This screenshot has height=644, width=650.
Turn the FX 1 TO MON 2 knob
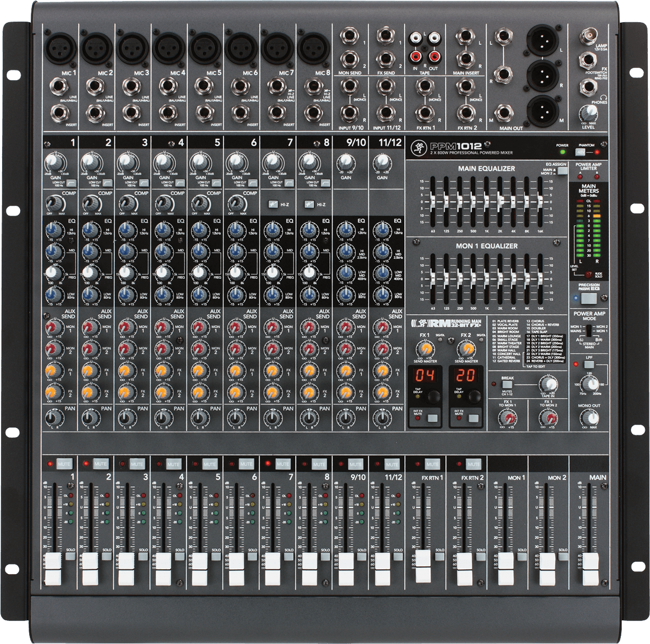click(x=548, y=418)
